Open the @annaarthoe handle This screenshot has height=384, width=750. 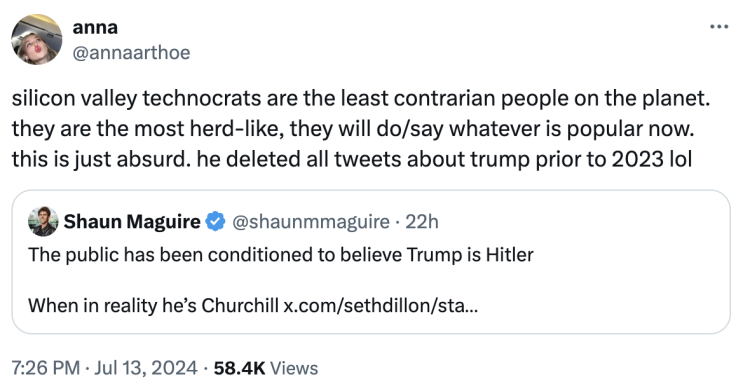(131, 52)
